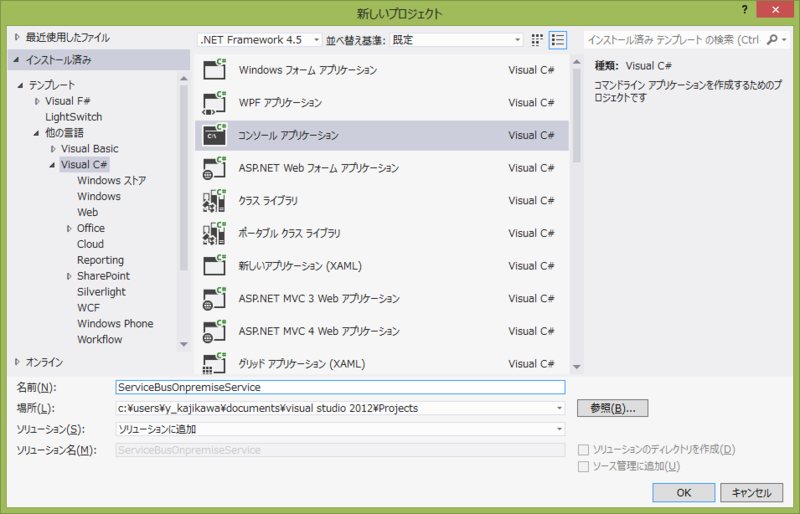Expand the Office node arrow

click(x=69, y=229)
